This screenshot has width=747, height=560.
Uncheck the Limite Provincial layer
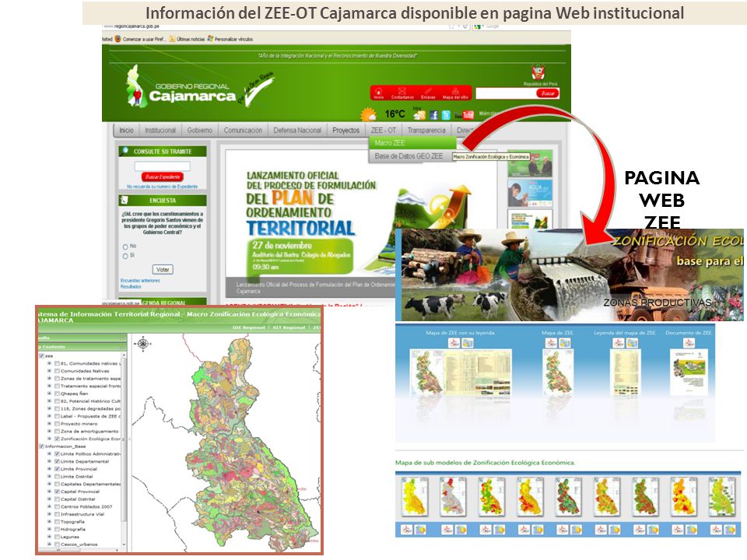[x=57, y=469]
